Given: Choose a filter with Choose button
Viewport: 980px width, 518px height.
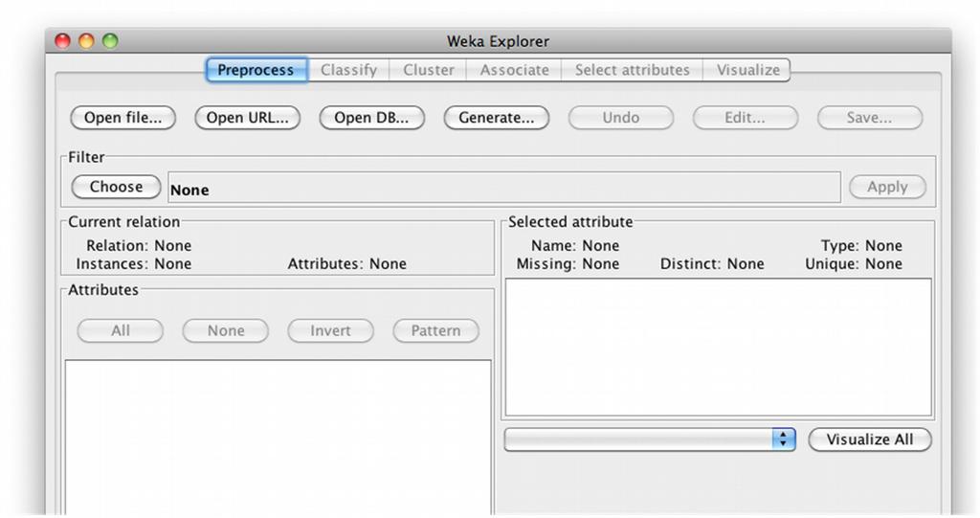Looking at the screenshot, I should (x=116, y=187).
